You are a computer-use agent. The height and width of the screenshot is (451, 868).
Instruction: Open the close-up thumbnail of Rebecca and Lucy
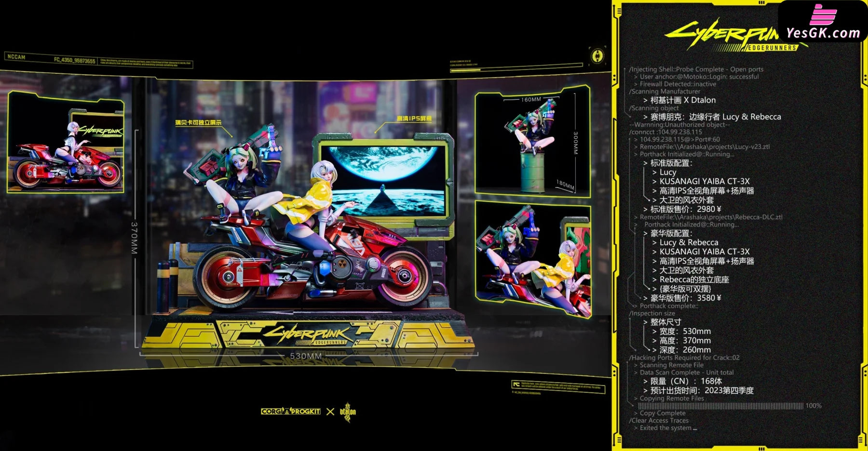[533, 260]
